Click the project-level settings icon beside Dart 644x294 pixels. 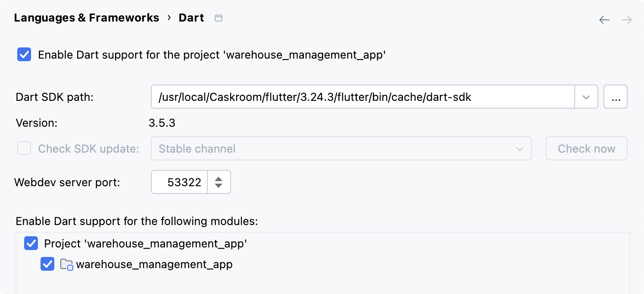tap(219, 18)
